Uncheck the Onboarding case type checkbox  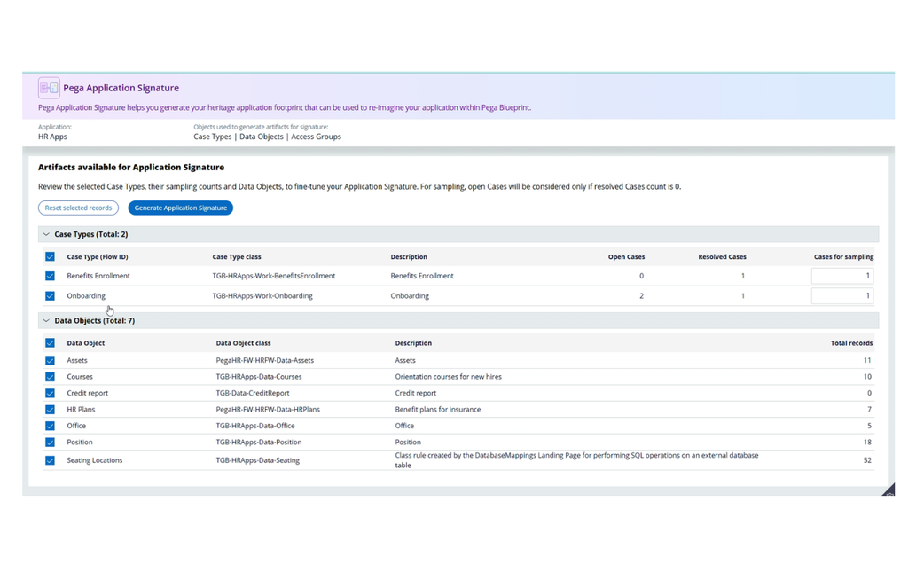51,296
